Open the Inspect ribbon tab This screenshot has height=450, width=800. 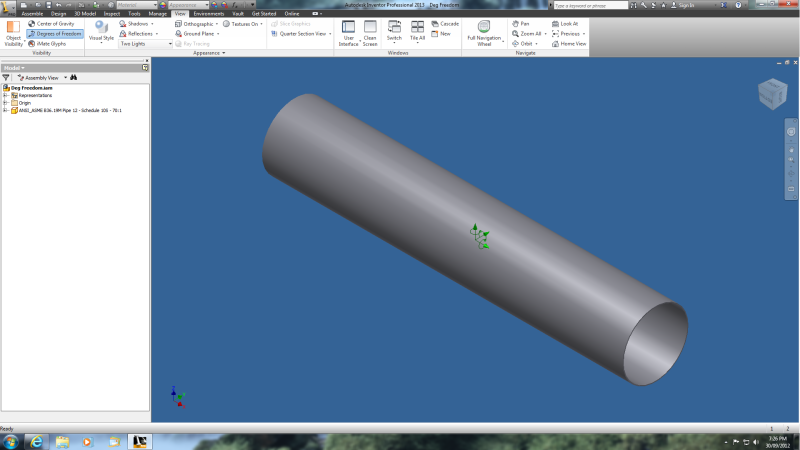point(112,13)
